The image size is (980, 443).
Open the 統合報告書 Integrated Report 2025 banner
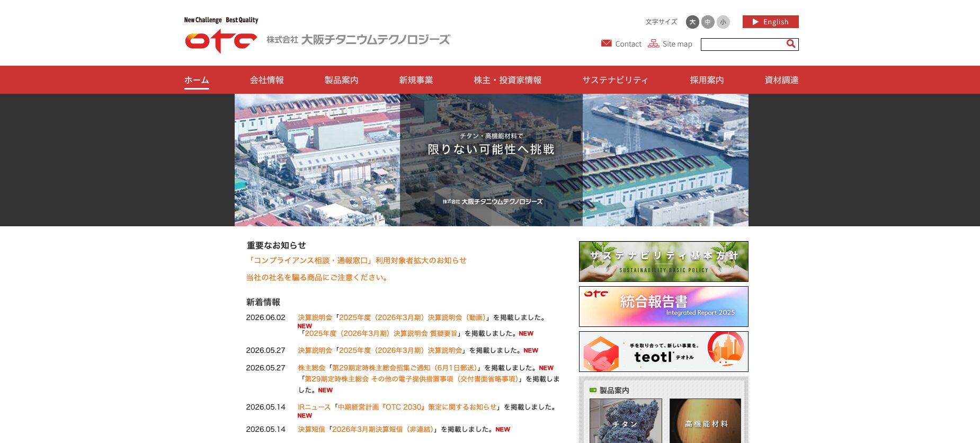coord(664,306)
